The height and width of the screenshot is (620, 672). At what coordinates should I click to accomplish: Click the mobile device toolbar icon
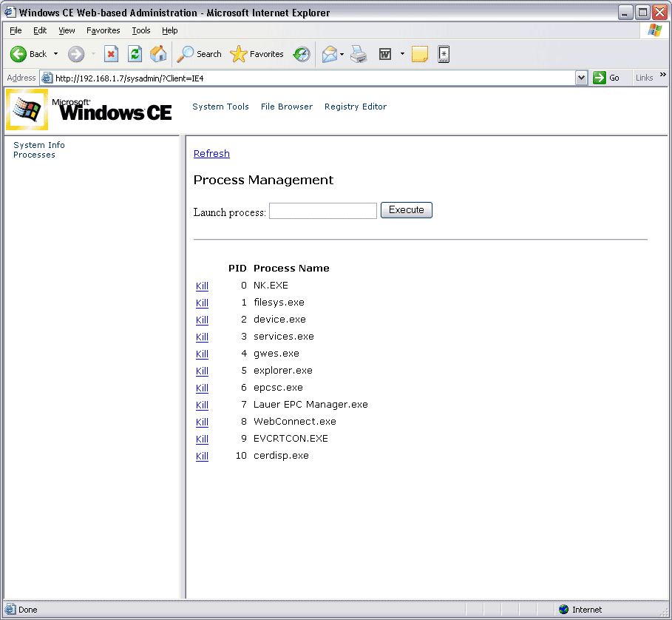click(x=444, y=54)
